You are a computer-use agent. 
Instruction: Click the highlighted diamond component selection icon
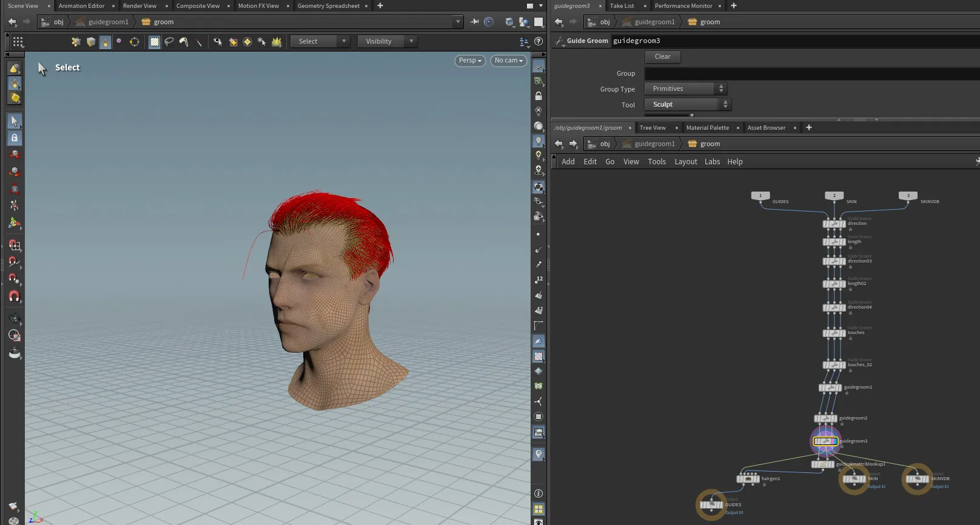click(106, 42)
